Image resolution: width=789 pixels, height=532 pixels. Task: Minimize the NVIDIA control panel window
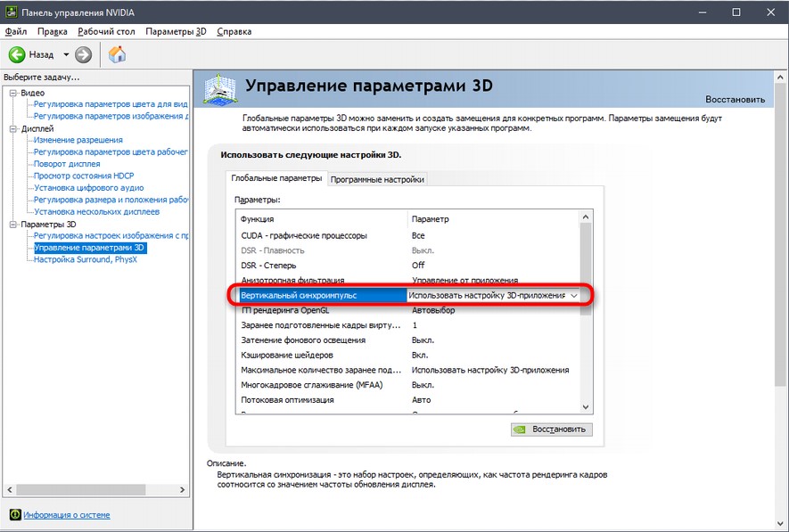click(x=703, y=12)
